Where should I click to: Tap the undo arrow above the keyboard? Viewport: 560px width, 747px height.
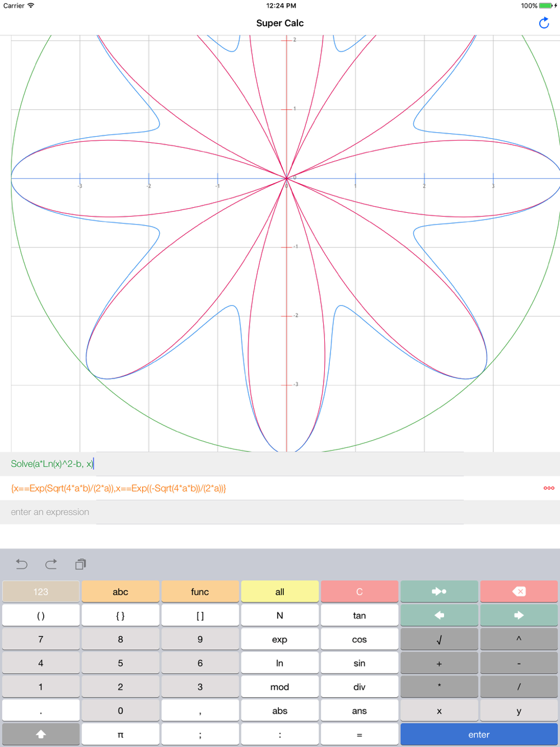coord(21,564)
